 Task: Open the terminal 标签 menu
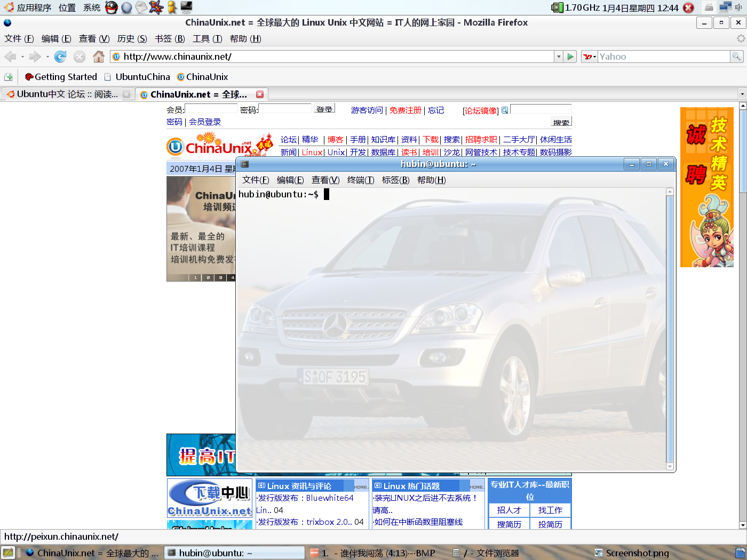coord(395,180)
